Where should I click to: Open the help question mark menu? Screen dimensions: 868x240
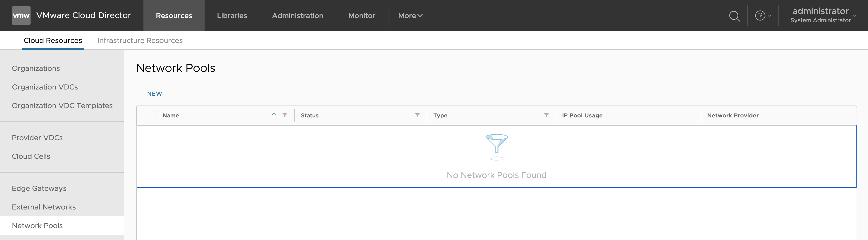[763, 16]
